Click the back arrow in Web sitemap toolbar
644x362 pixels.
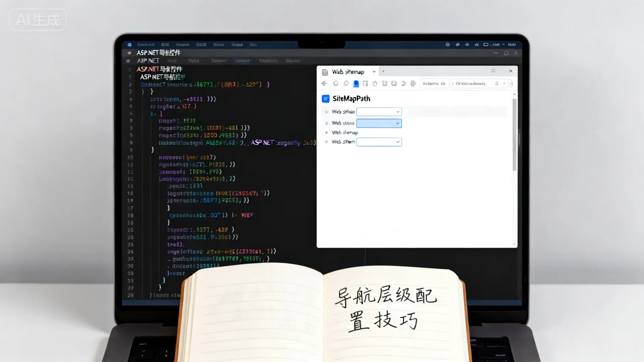[324, 83]
